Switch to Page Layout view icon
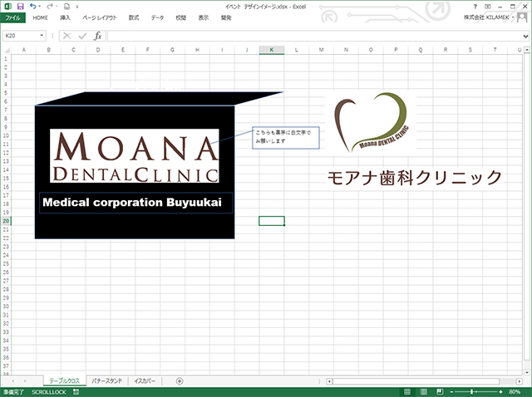This screenshot has width=532, height=397. point(423,392)
